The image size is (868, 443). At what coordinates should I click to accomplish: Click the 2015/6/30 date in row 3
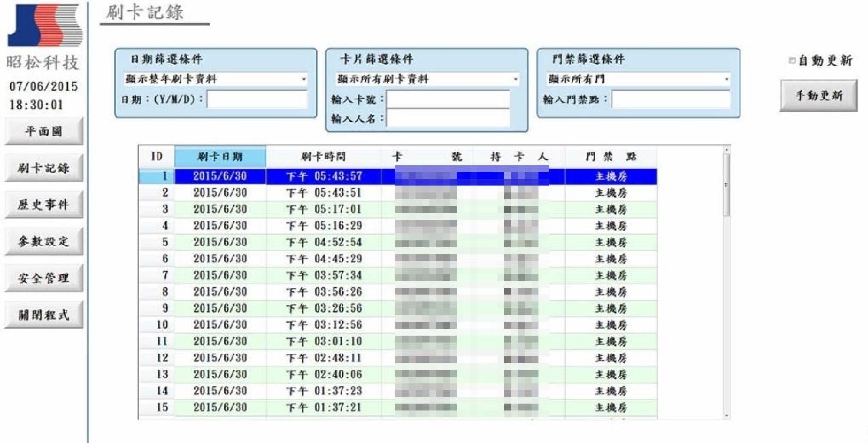click(220, 209)
